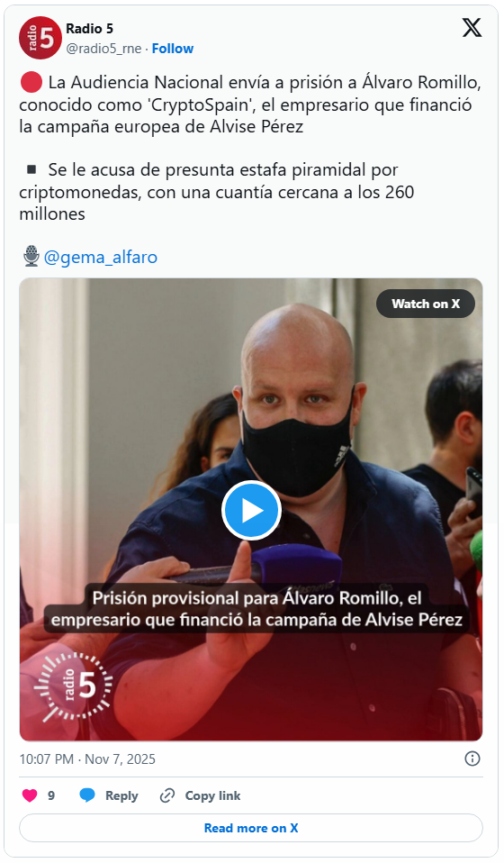Viewport: 504px width, 863px height.
Task: Click the Reply label
Action: tap(121, 795)
